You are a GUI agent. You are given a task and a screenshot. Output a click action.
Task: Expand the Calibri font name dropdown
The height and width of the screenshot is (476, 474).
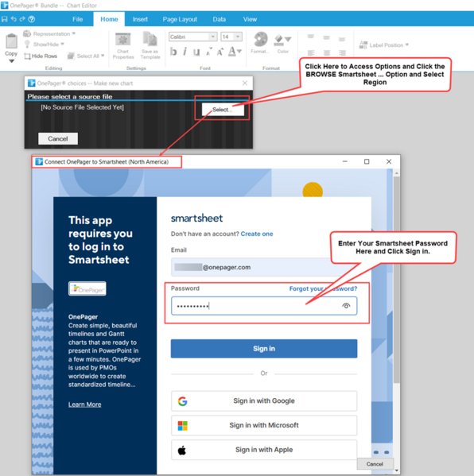pos(213,37)
